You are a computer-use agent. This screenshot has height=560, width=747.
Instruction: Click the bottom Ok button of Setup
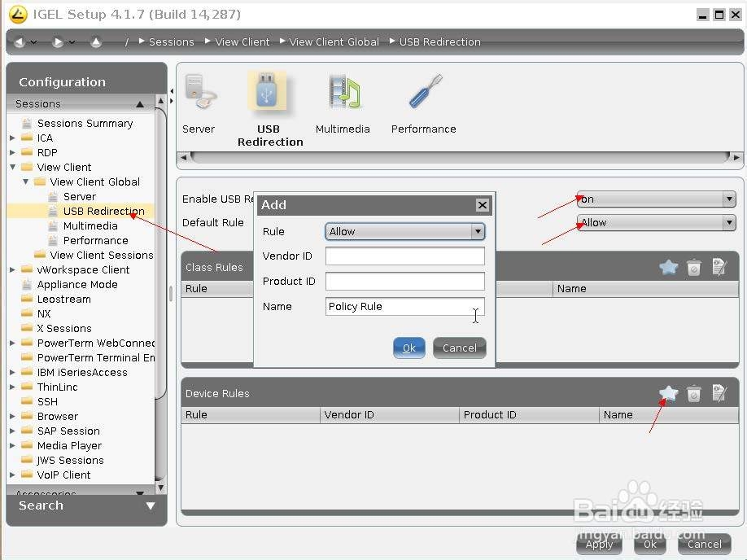[x=650, y=545]
